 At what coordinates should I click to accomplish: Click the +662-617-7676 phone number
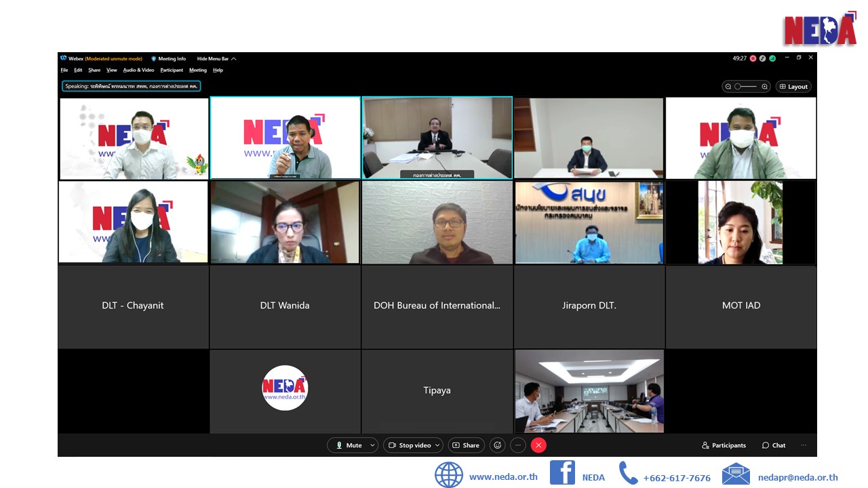[677, 478]
